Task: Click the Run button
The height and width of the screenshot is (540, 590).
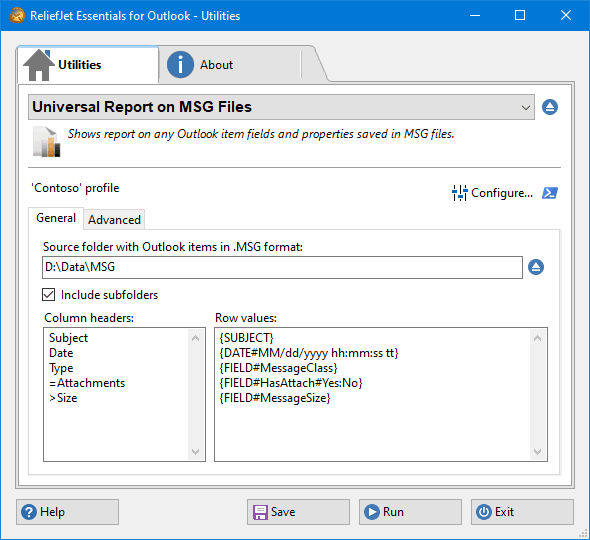Action: pos(410,512)
